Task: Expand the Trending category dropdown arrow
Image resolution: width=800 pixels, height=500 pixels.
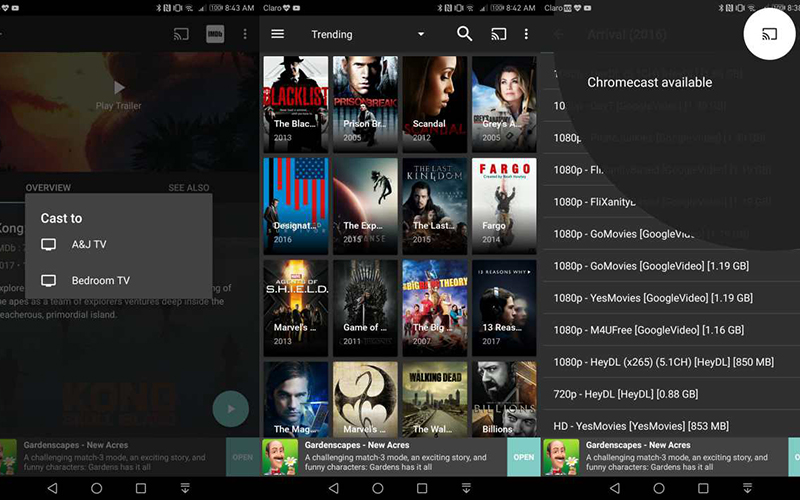Action: click(x=421, y=34)
